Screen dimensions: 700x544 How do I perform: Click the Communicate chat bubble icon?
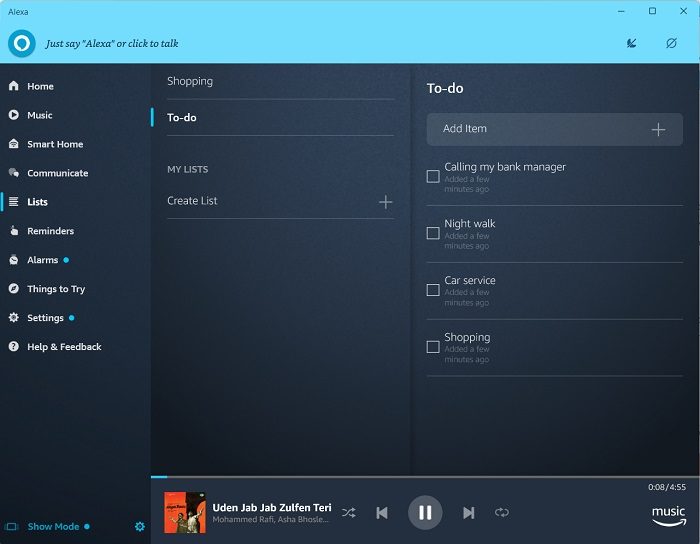[14, 173]
